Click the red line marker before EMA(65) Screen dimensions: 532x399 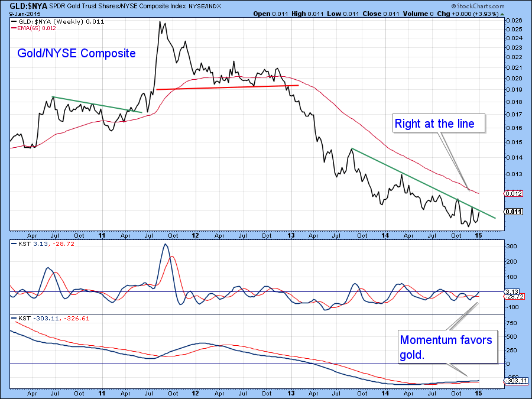14,28
